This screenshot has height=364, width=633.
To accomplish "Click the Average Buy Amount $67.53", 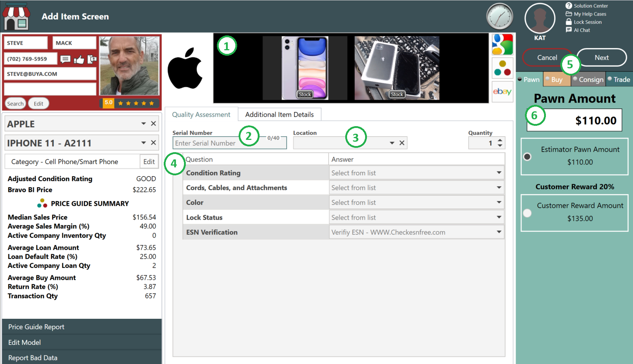I will click(146, 278).
